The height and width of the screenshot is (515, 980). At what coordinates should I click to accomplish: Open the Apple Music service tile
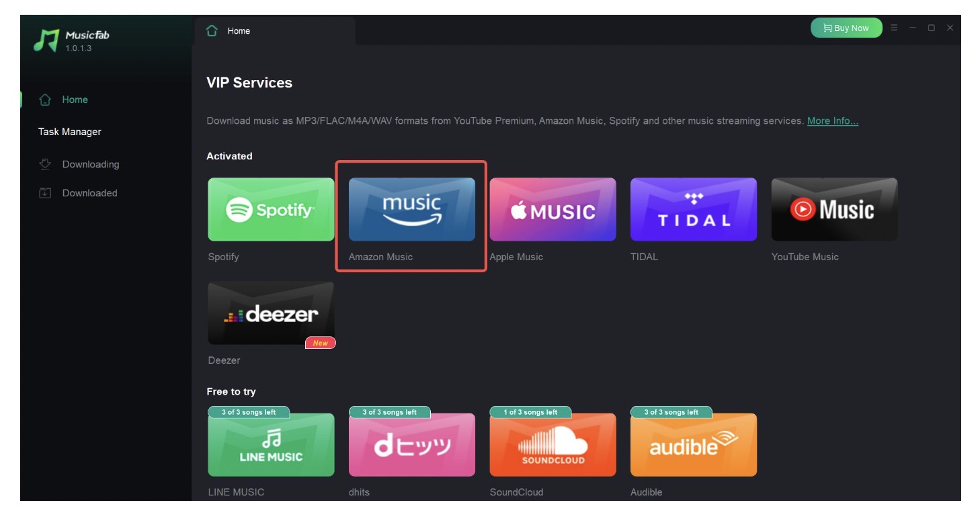point(553,209)
